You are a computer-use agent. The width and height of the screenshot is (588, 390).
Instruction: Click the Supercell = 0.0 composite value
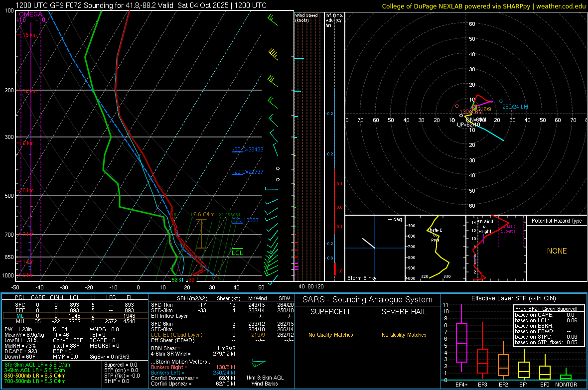coord(121,365)
